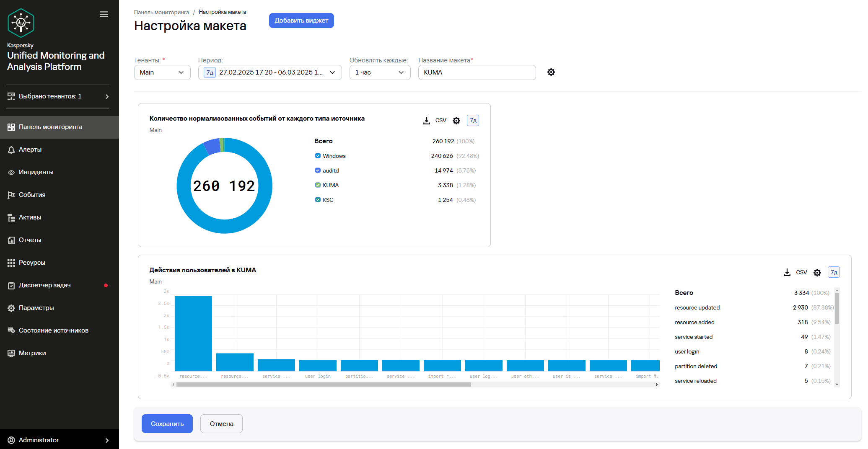Viewport: 868px width, 449px height.
Task: Click the Administrator user avatar icon
Action: (x=11, y=440)
